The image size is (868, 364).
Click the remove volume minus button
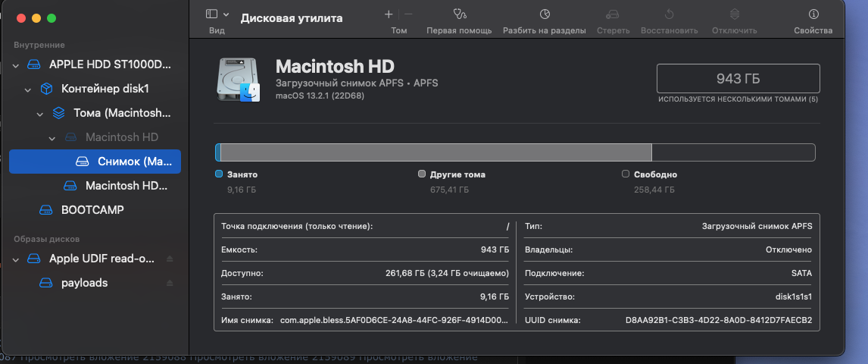click(409, 14)
